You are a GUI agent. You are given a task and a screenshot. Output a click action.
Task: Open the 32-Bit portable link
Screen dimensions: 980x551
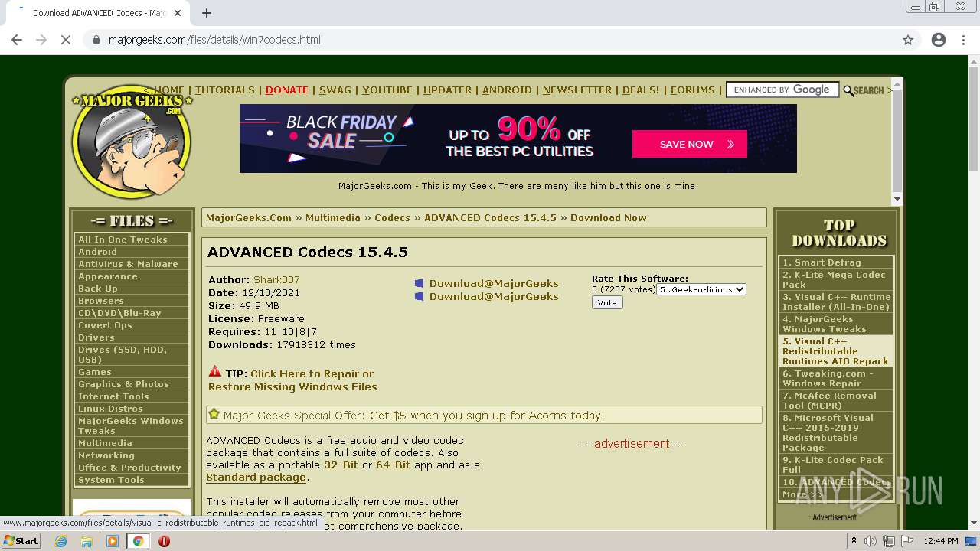[x=341, y=465]
